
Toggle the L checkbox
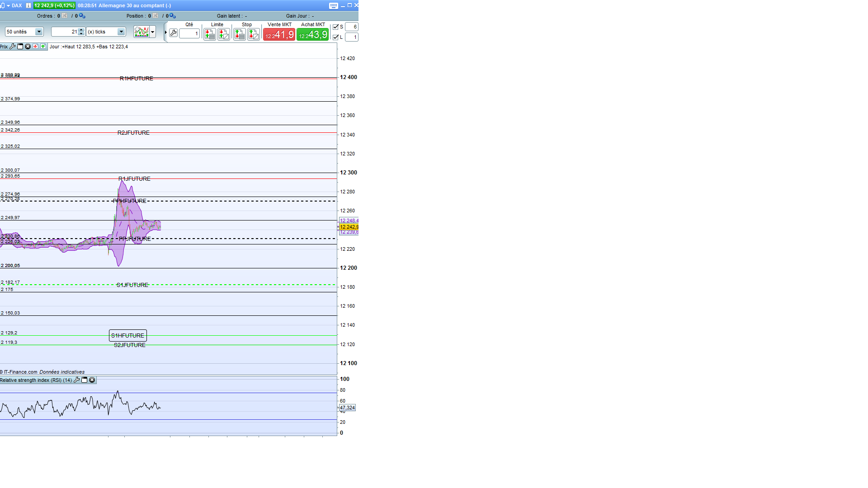point(335,38)
